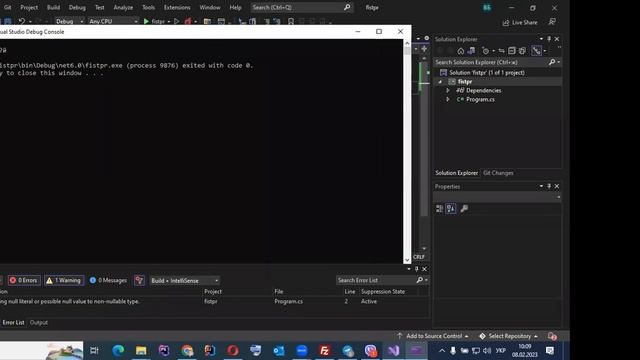Image resolution: width=640 pixels, height=360 pixels.
Task: Click the clear filter icon in Error List
Action: pyautogui.click(x=139, y=280)
